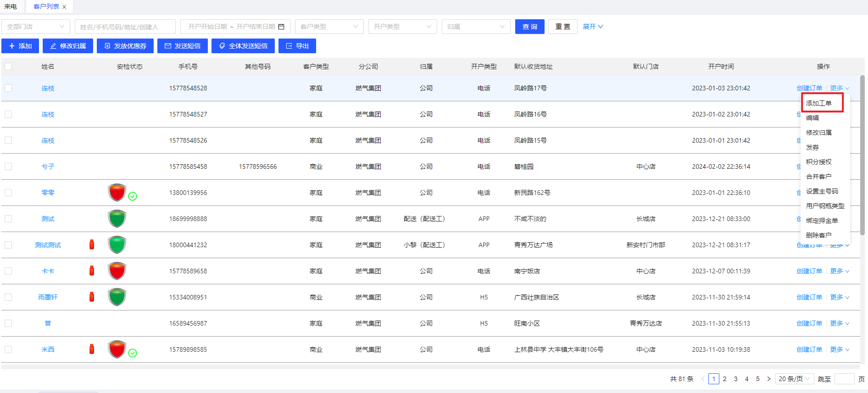
Task: Click the green check circle in 米西 row
Action: [133, 353]
